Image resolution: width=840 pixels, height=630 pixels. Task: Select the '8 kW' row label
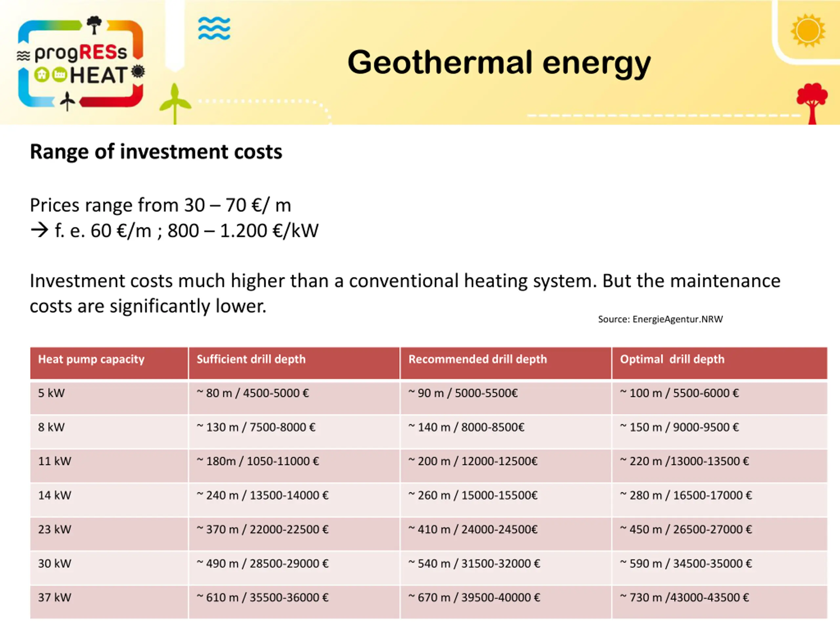tap(51, 427)
